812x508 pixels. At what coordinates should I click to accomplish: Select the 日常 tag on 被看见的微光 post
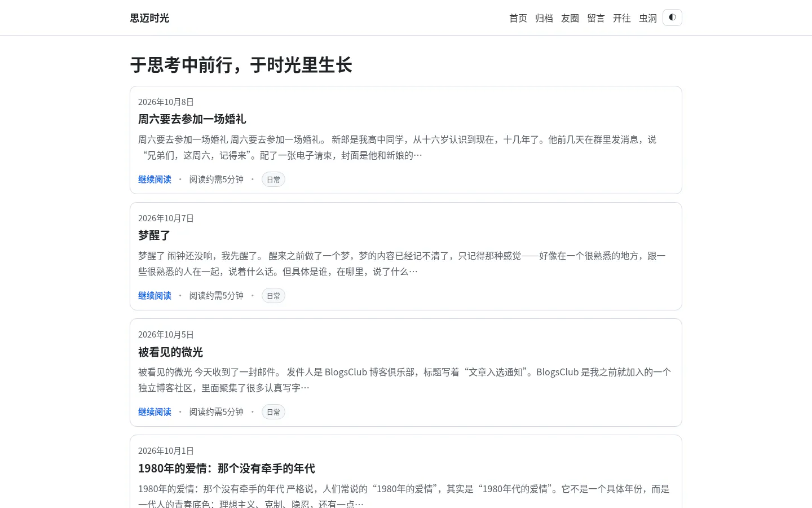click(x=273, y=412)
